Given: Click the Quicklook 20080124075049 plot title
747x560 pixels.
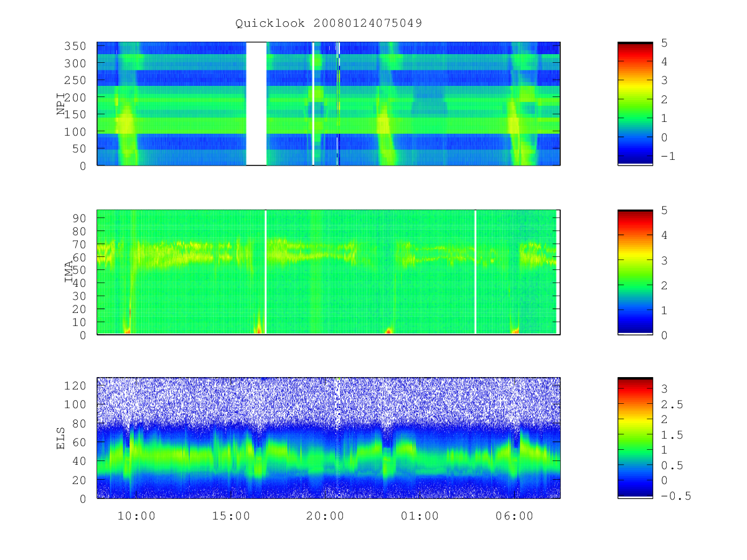Looking at the screenshot, I should 329,24.
